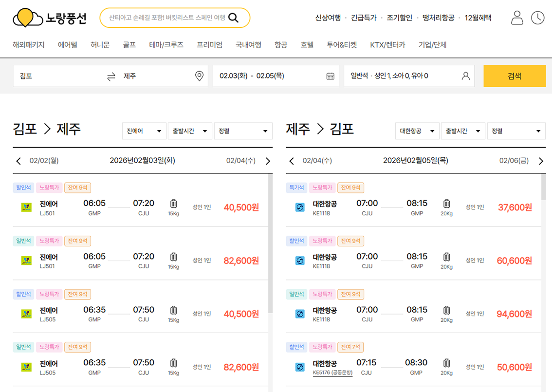The image size is (552, 392).
Task: Select the 호텔 menu item
Action: (x=307, y=44)
